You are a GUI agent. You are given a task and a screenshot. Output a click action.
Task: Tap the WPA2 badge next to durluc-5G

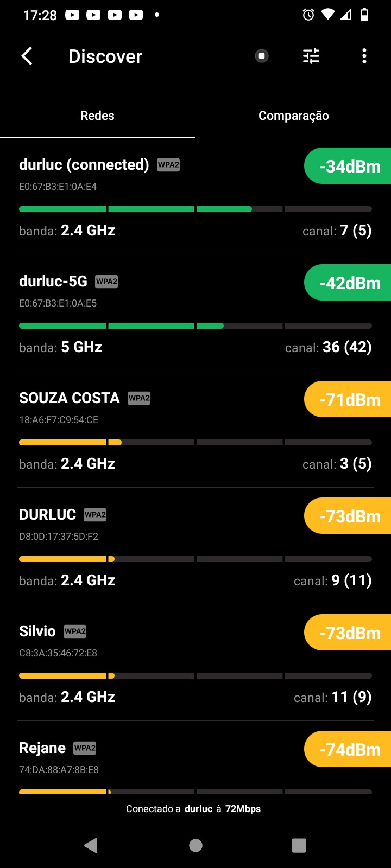(x=106, y=281)
